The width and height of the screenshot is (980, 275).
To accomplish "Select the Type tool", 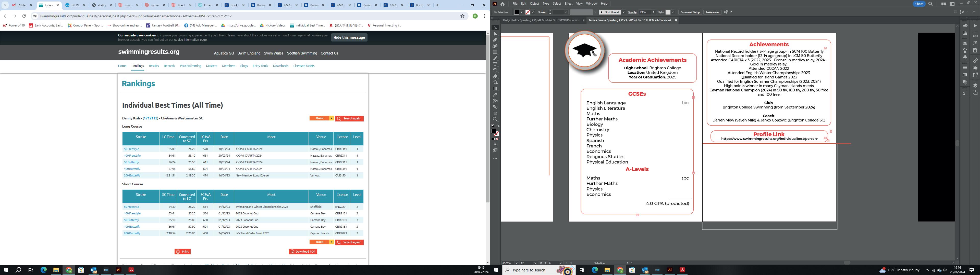I will coord(495,64).
